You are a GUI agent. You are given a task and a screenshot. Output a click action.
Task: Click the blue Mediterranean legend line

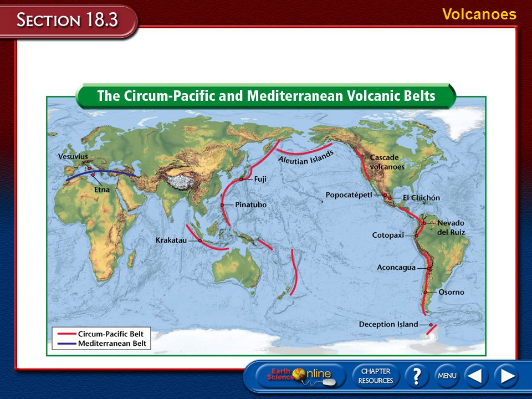(66, 344)
